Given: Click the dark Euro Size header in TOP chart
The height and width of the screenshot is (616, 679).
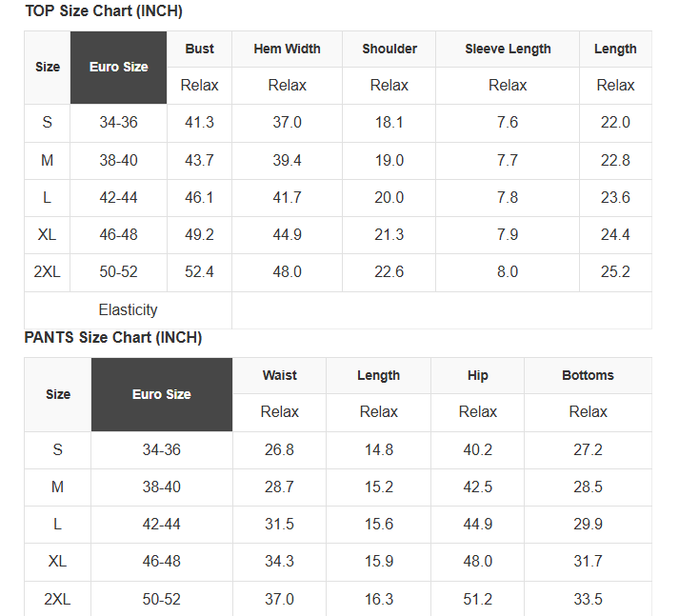Looking at the screenshot, I should pyautogui.click(x=118, y=68).
